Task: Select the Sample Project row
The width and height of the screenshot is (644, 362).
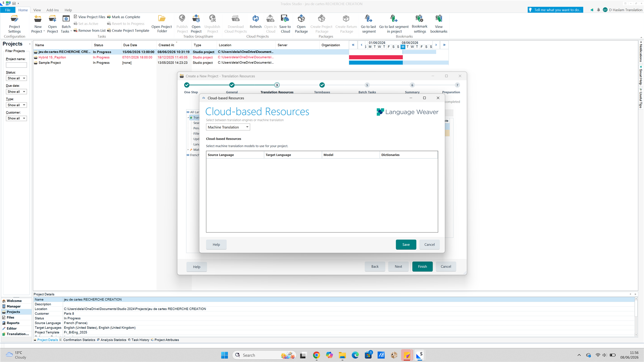Action: point(191,63)
